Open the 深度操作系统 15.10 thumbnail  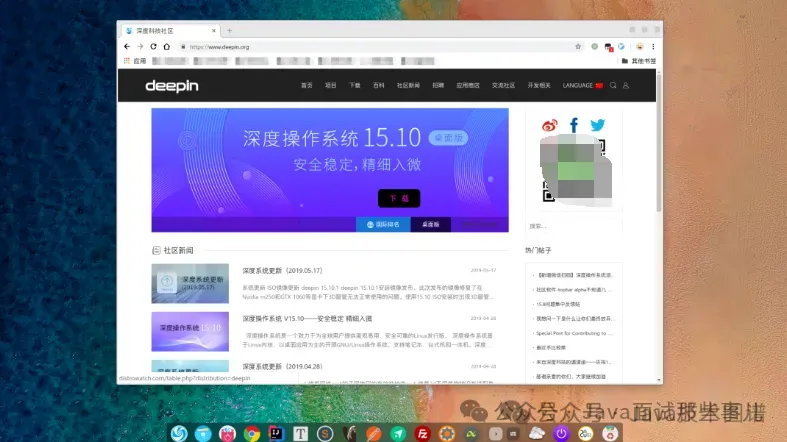[190, 332]
